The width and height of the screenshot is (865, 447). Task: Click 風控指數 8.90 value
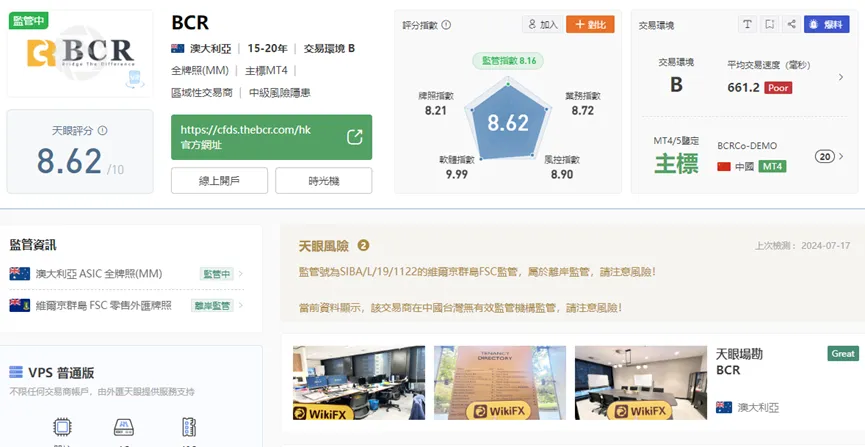(562, 174)
